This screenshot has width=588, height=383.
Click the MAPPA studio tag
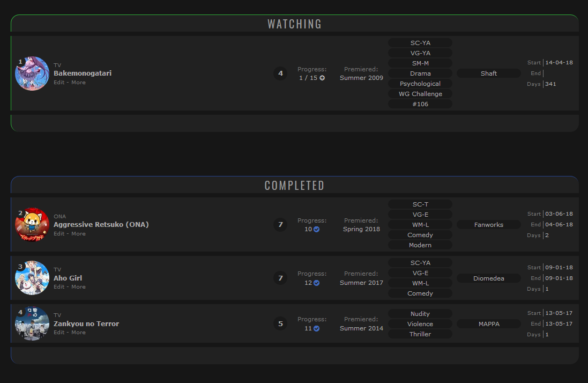(489, 324)
